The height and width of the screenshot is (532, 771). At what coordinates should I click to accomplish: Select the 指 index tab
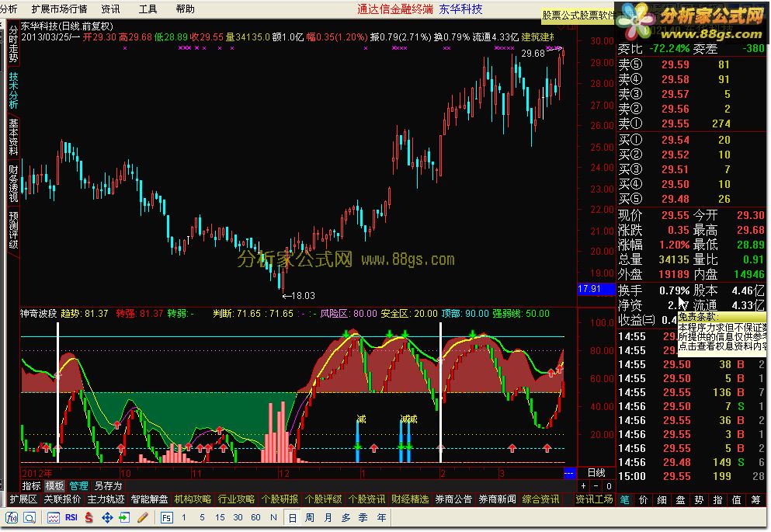click(718, 499)
